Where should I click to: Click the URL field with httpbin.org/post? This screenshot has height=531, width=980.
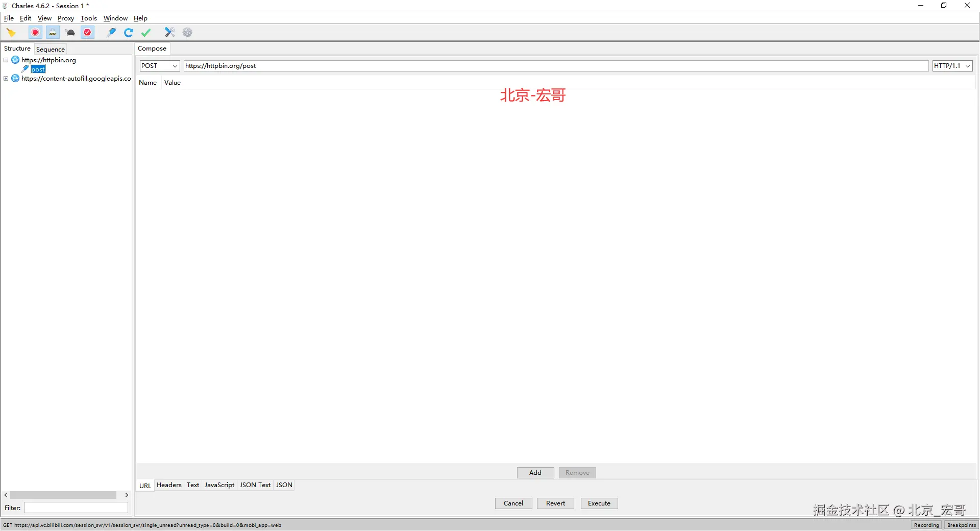click(x=556, y=66)
